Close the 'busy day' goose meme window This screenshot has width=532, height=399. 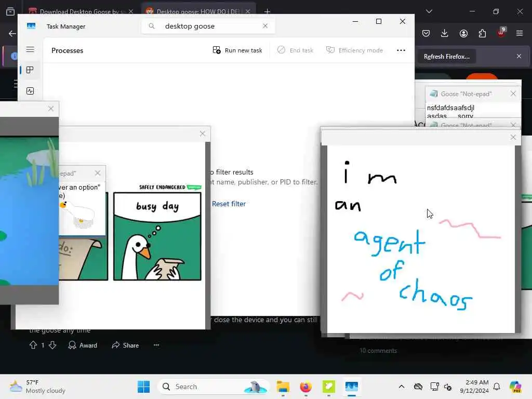[x=203, y=134]
